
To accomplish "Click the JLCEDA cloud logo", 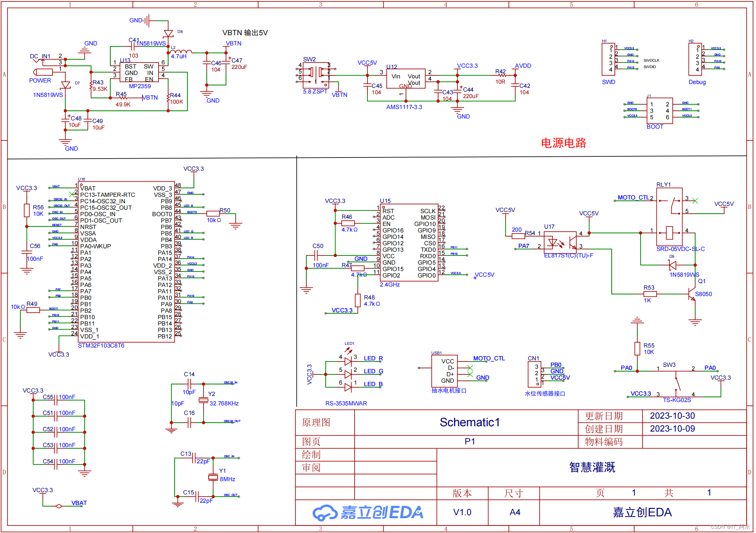I will pos(325,513).
